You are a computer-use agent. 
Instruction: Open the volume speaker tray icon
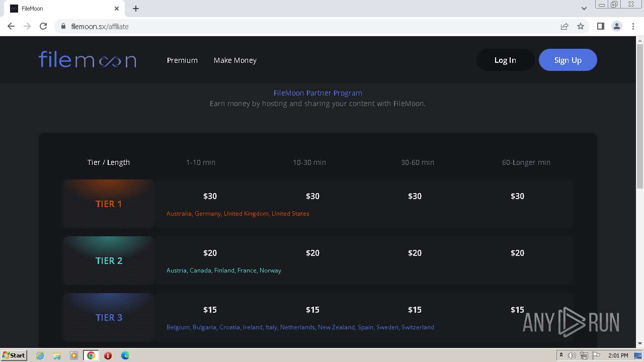572,355
